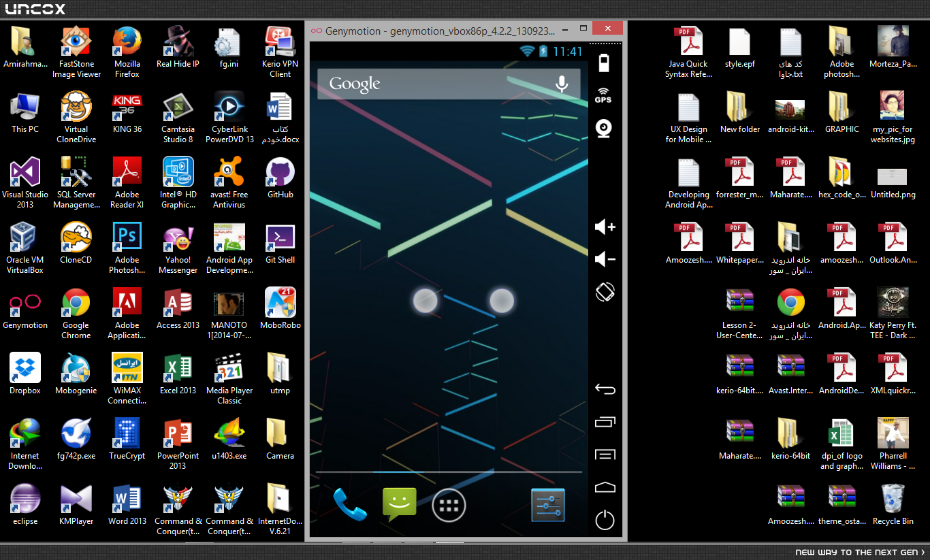Lower volume with Genymotion volume down button

pyautogui.click(x=605, y=259)
